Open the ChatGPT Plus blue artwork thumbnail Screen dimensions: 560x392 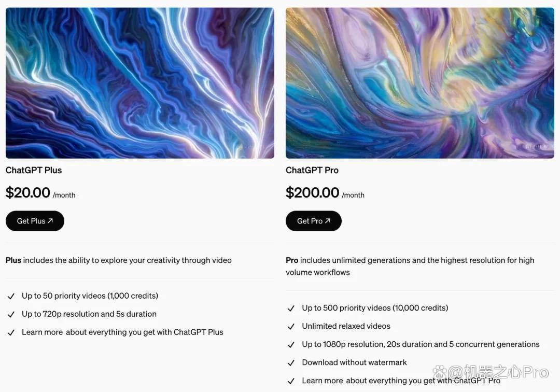pyautogui.click(x=140, y=83)
